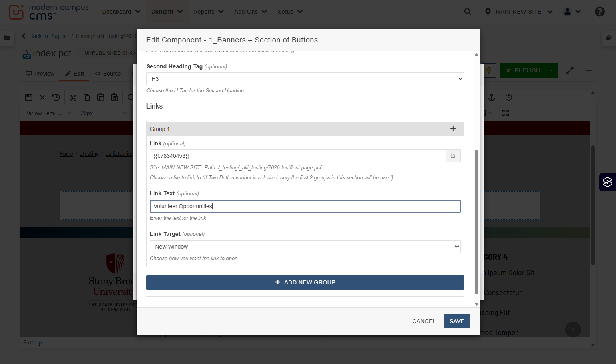Click the Home breadcrumb link
The width and height of the screenshot is (616, 364).
coord(66,154)
